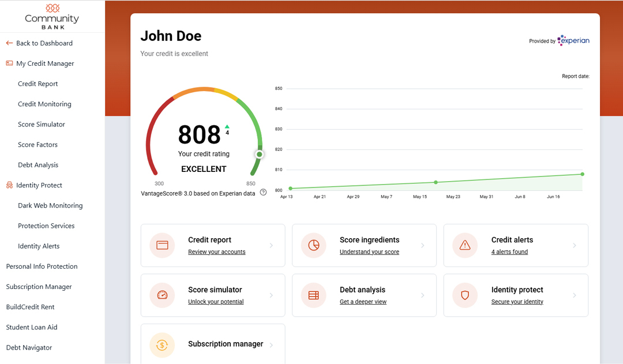Click the latest June data point on chart

[583, 174]
